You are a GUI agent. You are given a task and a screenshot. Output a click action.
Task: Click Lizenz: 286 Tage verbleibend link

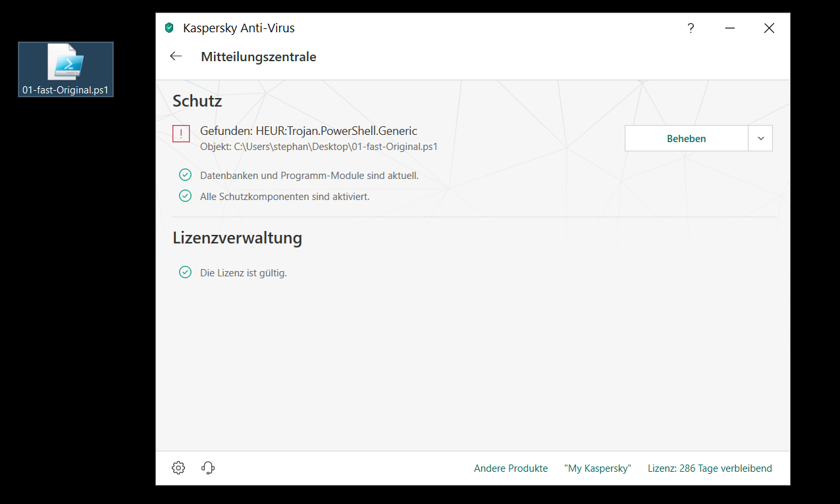coord(710,468)
